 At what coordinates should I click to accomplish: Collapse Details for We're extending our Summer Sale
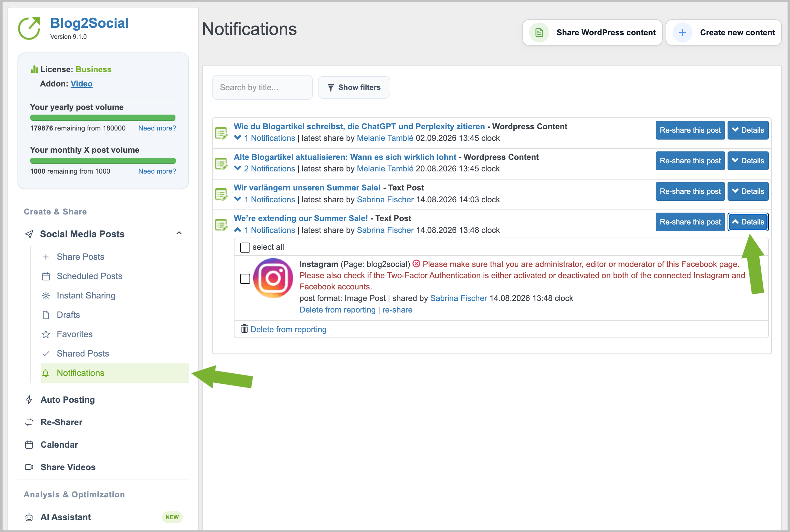(748, 222)
